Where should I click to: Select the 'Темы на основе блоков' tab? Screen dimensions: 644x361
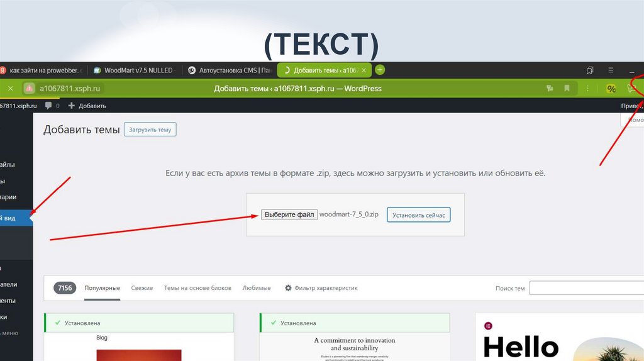click(197, 288)
